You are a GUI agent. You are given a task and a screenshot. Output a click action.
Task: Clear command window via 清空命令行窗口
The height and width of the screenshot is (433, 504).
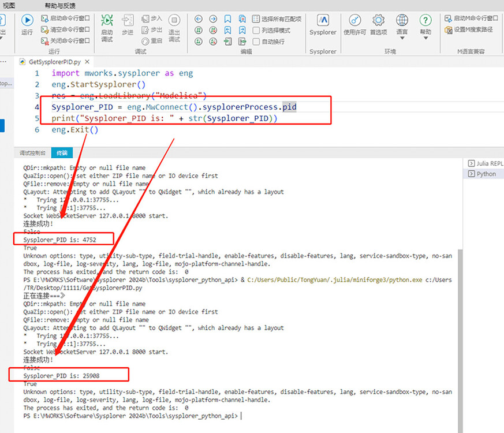pos(65,29)
